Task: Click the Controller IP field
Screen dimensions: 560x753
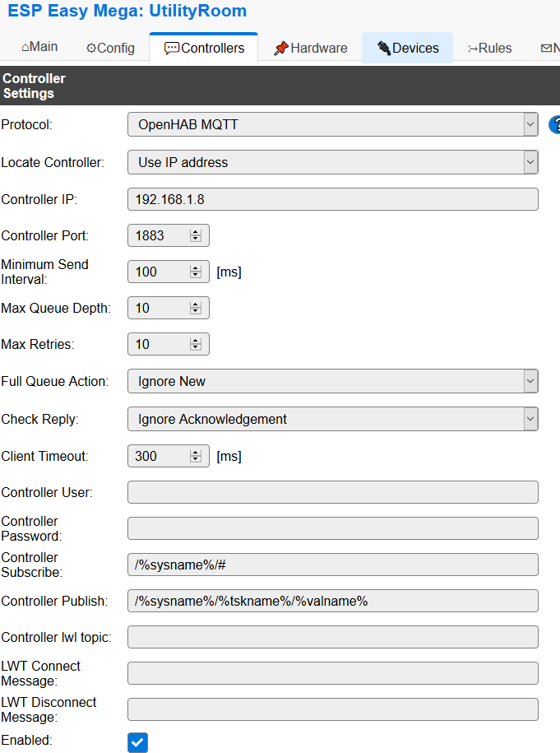Action: [332, 199]
